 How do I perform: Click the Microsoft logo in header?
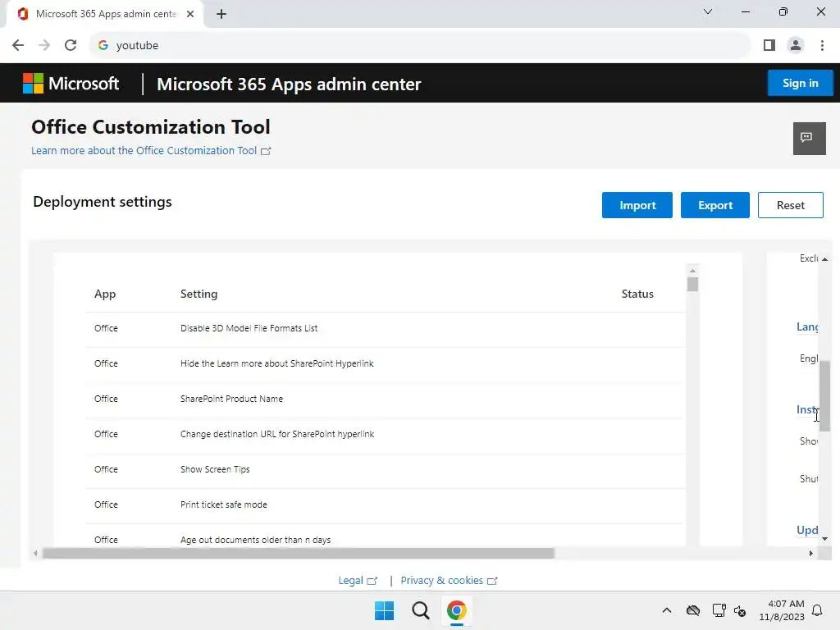point(71,84)
